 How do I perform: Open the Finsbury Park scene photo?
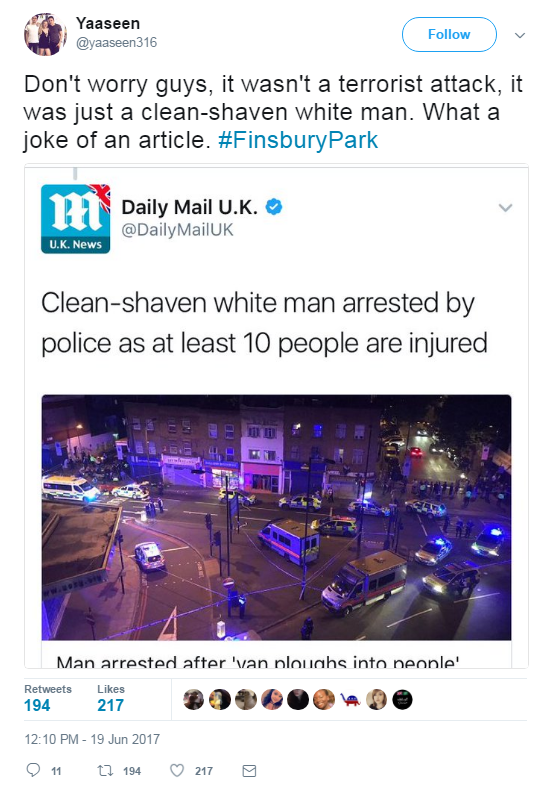[276, 517]
